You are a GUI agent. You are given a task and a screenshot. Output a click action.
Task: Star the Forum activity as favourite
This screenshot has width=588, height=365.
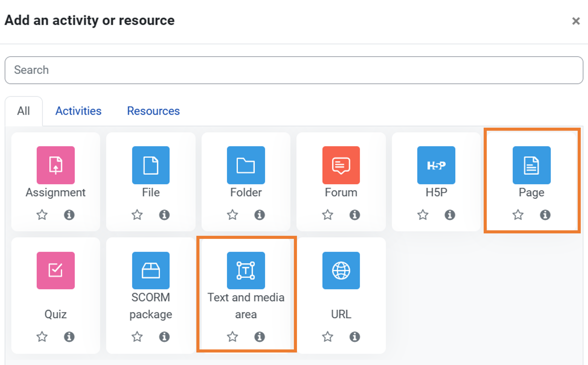point(328,215)
